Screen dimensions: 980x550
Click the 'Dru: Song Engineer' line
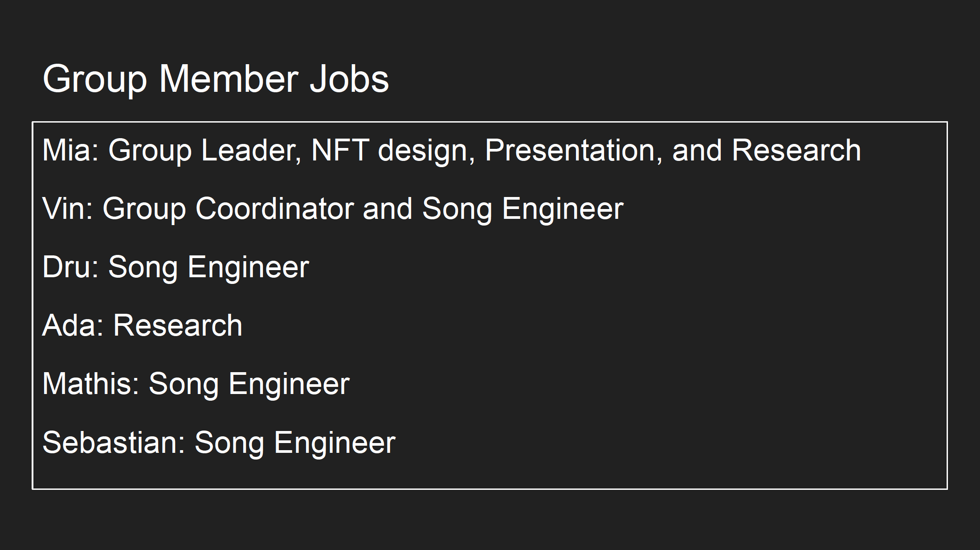(x=176, y=267)
